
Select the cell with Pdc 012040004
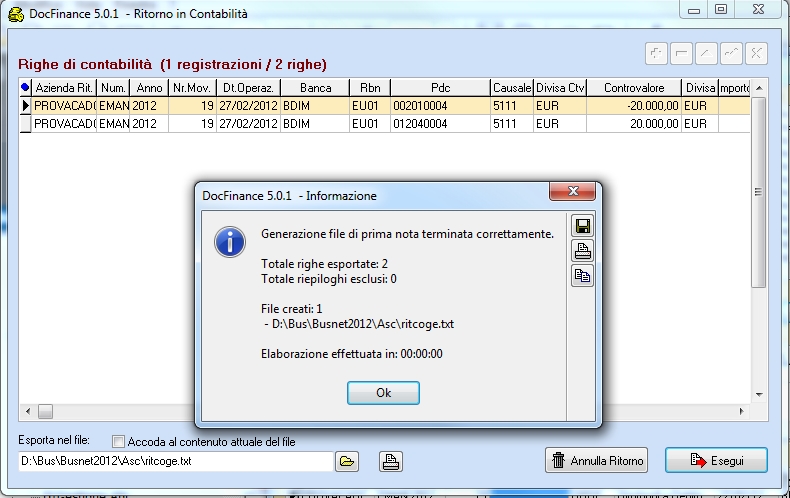(x=440, y=124)
